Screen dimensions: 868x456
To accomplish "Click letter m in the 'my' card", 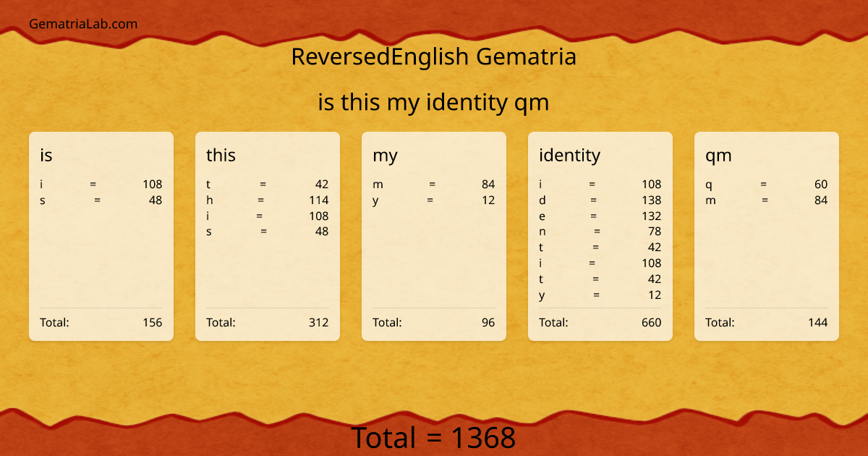I will 378,185.
